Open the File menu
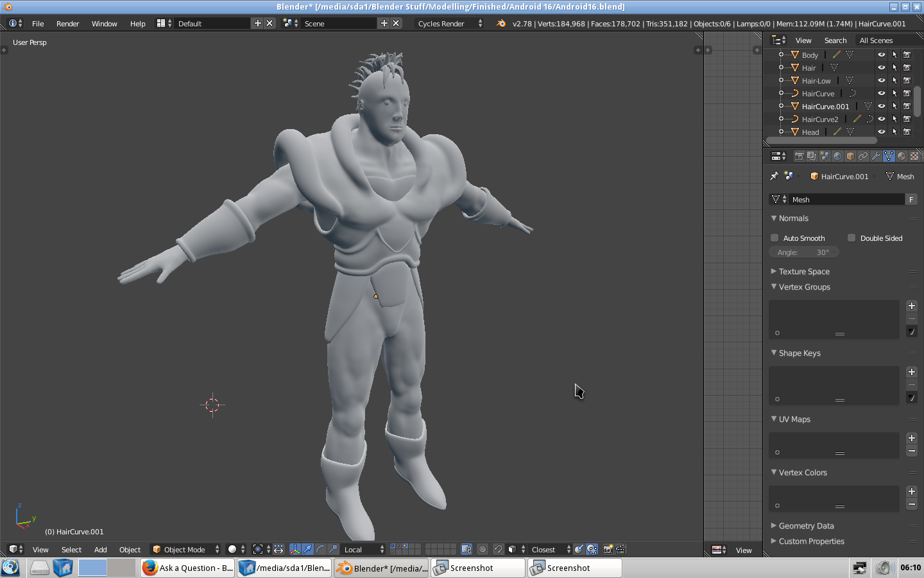This screenshot has width=924, height=578. (38, 23)
